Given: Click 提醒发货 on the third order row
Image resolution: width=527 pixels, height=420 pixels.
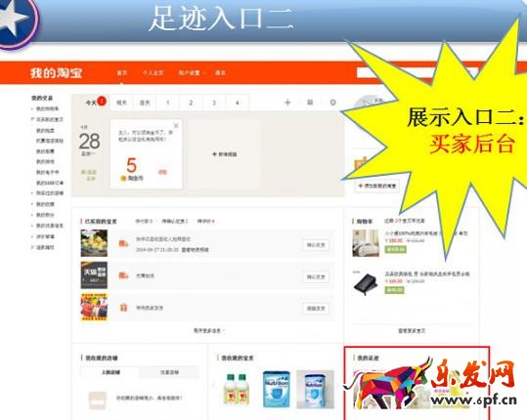Looking at the screenshot, I should (x=316, y=309).
